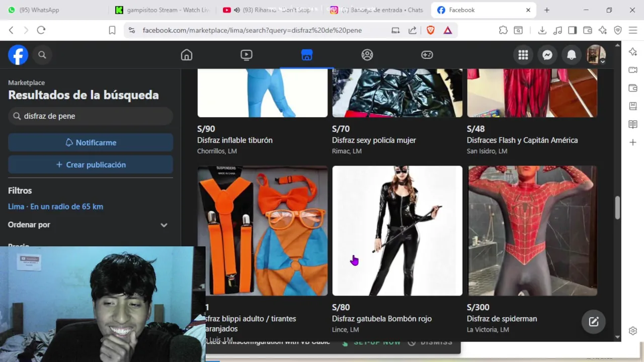Viewport: 644px width, 362px height.
Task: Switch to Bandeja de entrada Chats tab
Action: tap(377, 10)
